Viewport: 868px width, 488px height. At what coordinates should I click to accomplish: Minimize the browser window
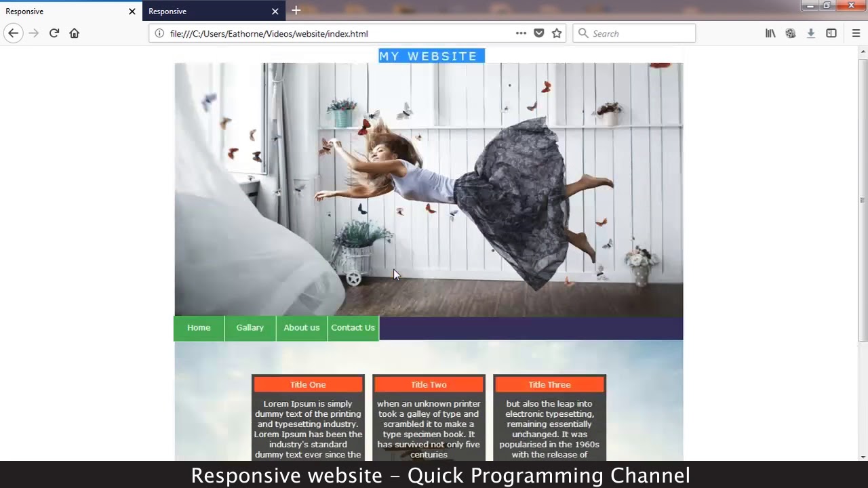(x=810, y=5)
